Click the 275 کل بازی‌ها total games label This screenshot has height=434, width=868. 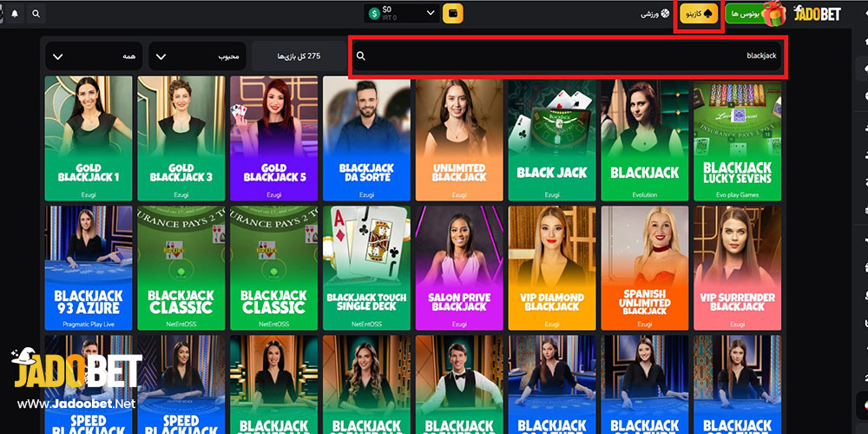pyautogui.click(x=299, y=56)
